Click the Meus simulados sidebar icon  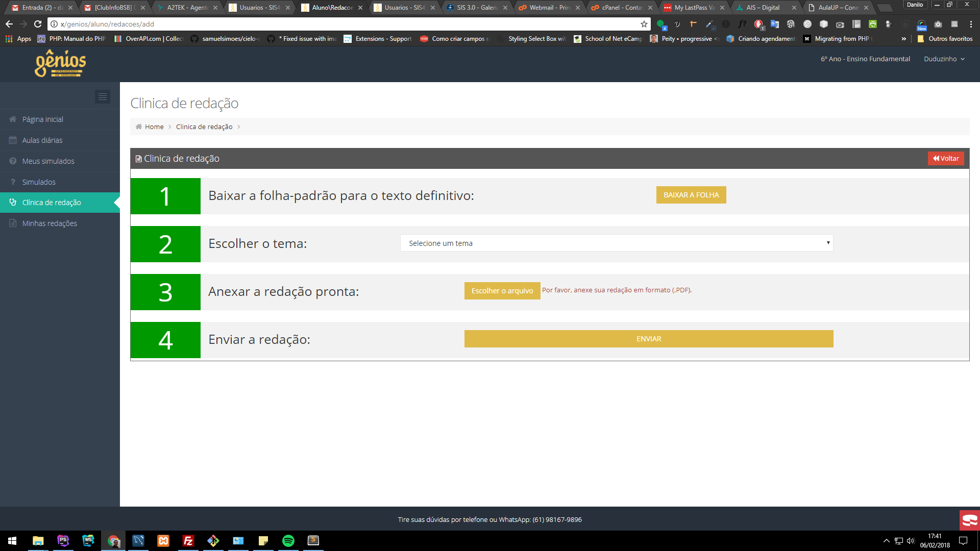click(x=13, y=161)
